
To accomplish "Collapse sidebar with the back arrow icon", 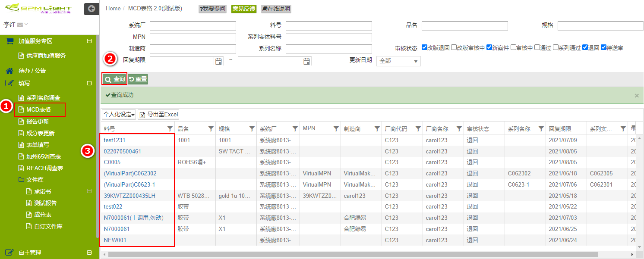I will click(91, 8).
